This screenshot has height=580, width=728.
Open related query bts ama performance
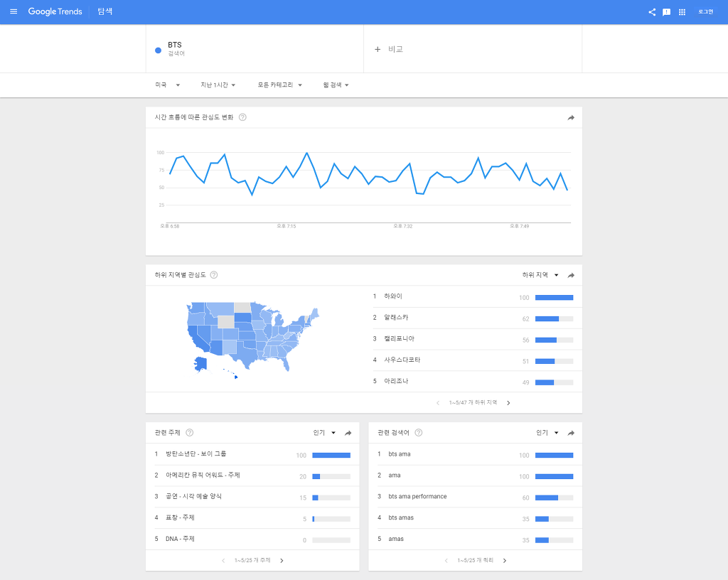(x=417, y=496)
